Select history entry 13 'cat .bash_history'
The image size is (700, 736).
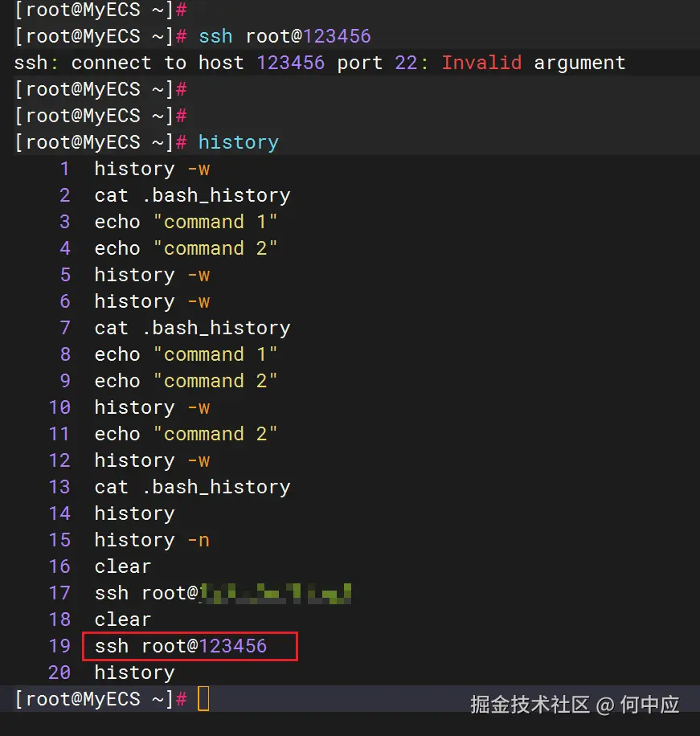point(192,487)
